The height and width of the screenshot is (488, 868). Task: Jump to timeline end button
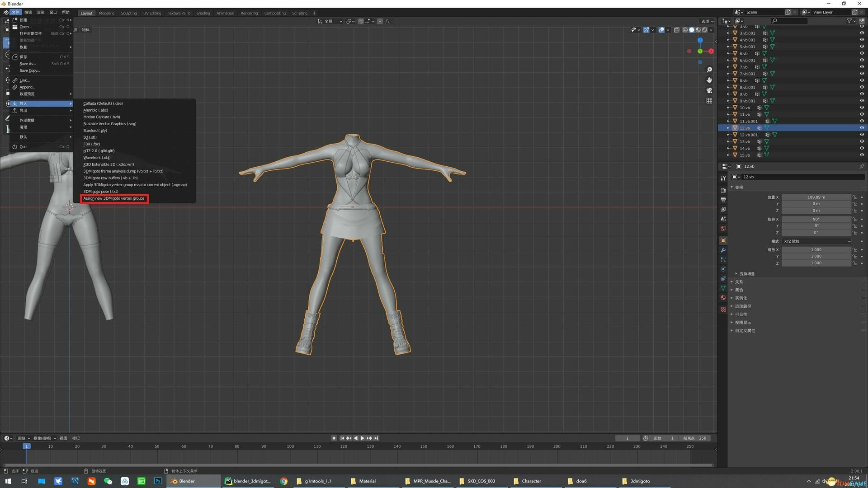376,438
